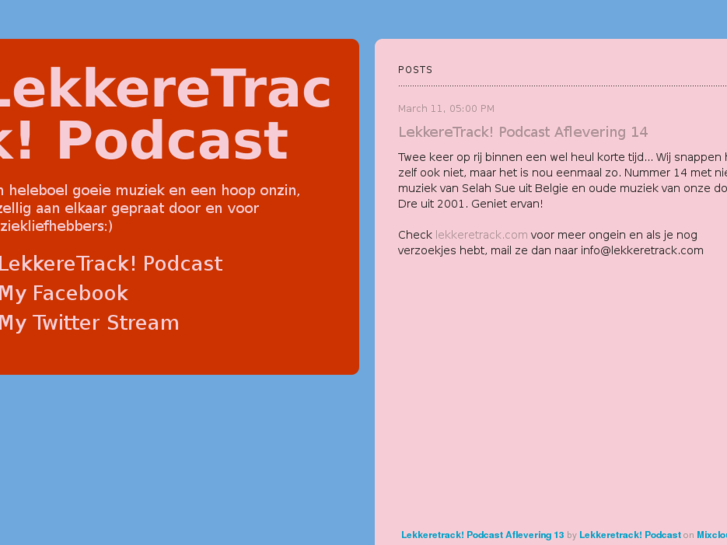The width and height of the screenshot is (727, 545).
Task: Click the blog description about goeie muziek
Action: coord(150,208)
